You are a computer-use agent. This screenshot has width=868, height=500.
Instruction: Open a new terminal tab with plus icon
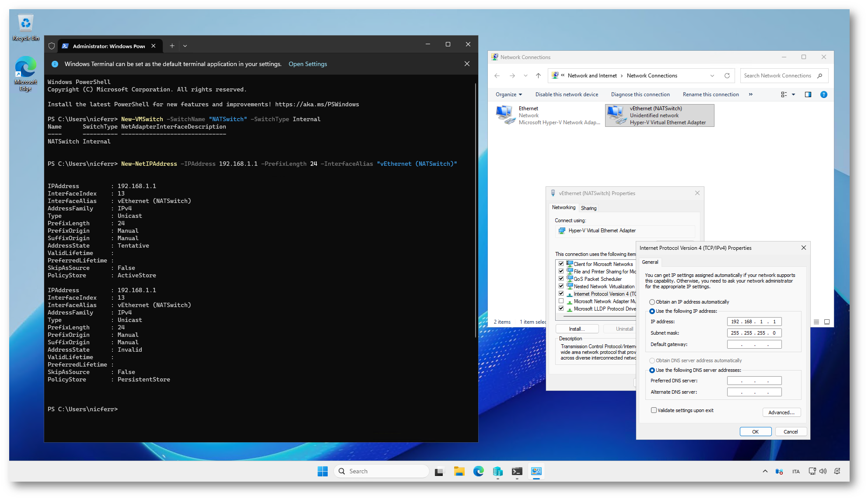[x=172, y=46]
